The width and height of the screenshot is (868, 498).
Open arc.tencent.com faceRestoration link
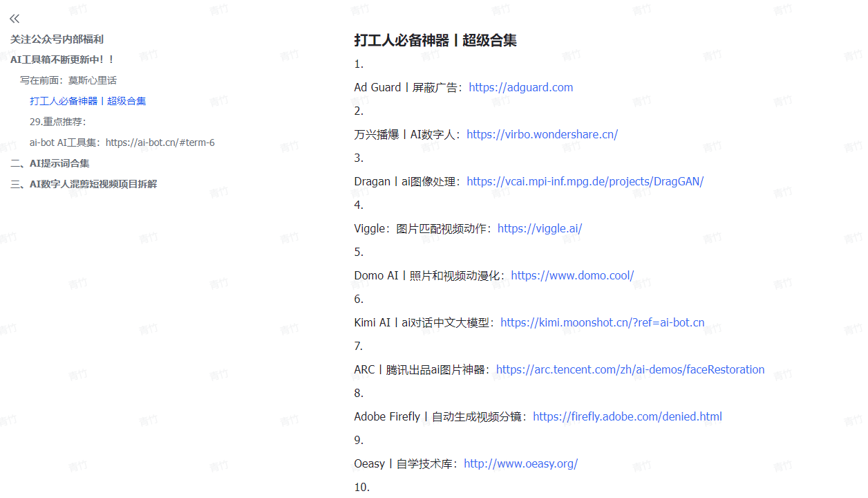pyautogui.click(x=630, y=369)
